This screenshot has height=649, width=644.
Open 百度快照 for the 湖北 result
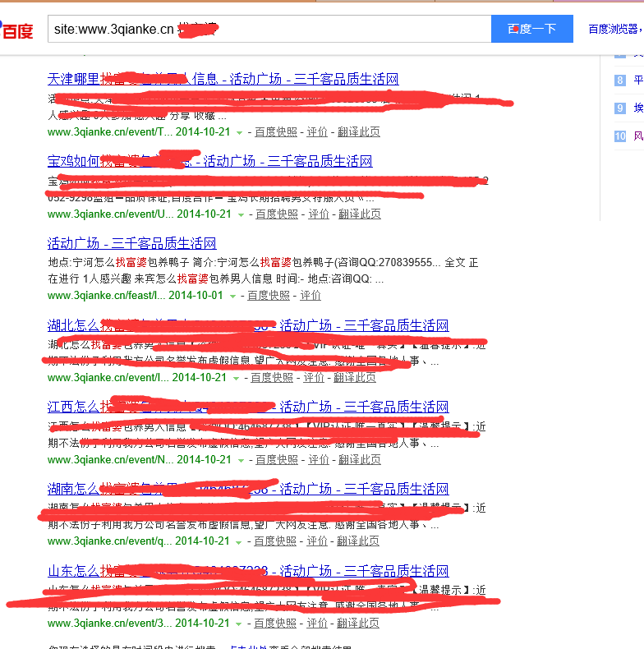pyautogui.click(x=272, y=377)
